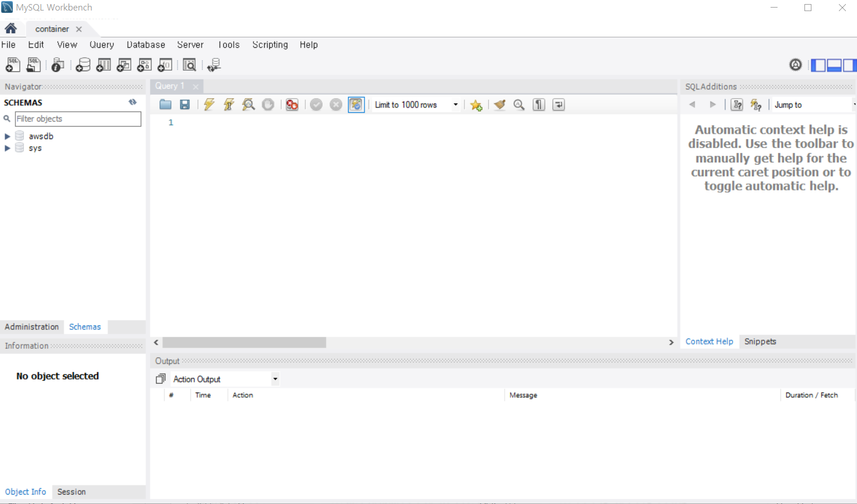Open the Query menu
Image resolution: width=857 pixels, height=504 pixels.
pyautogui.click(x=102, y=45)
